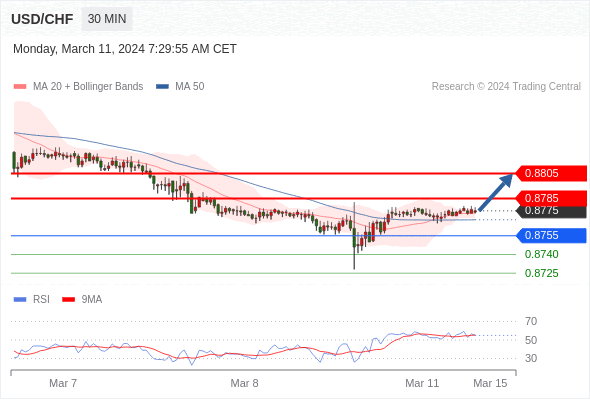Click the Mar 11 date axis label

pos(422,383)
